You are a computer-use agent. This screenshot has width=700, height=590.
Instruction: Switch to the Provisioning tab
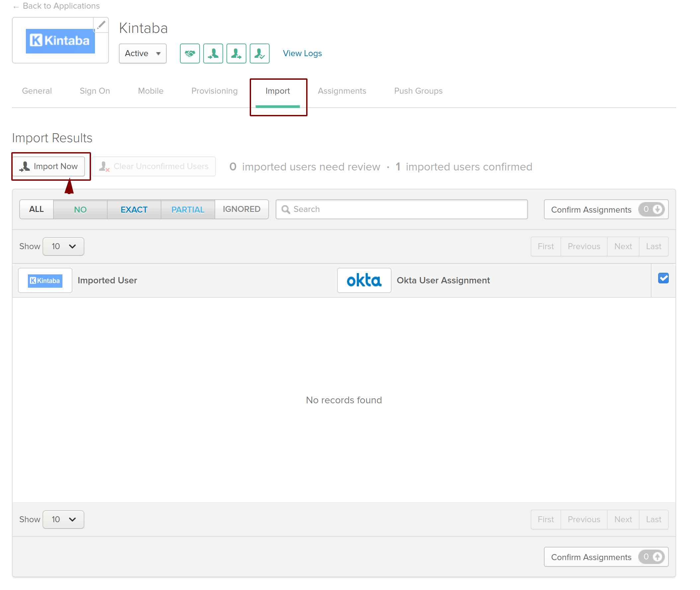214,91
